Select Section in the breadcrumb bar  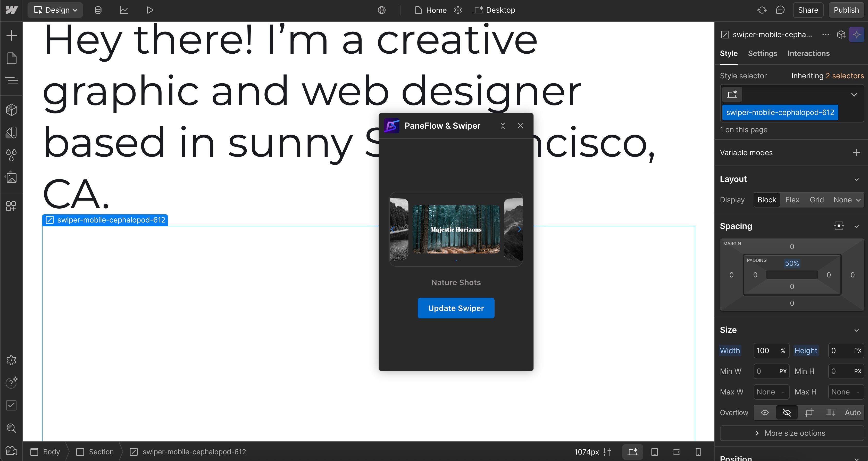[x=95, y=451]
